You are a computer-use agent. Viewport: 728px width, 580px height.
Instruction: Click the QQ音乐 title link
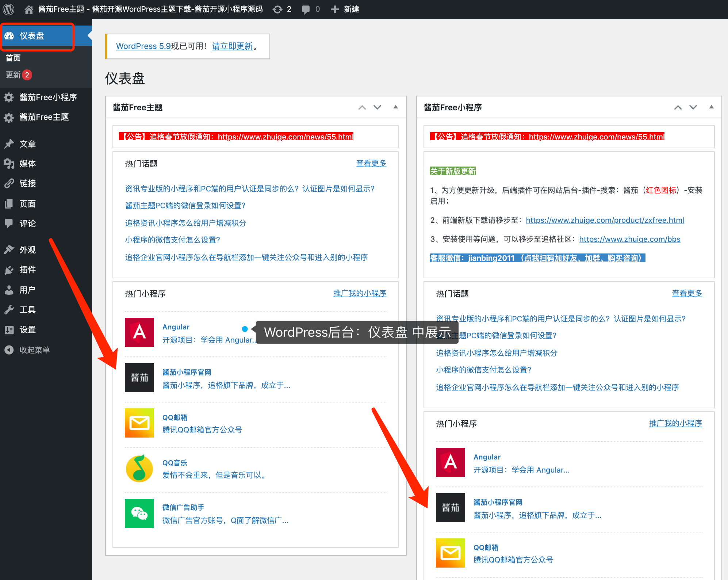tap(175, 463)
